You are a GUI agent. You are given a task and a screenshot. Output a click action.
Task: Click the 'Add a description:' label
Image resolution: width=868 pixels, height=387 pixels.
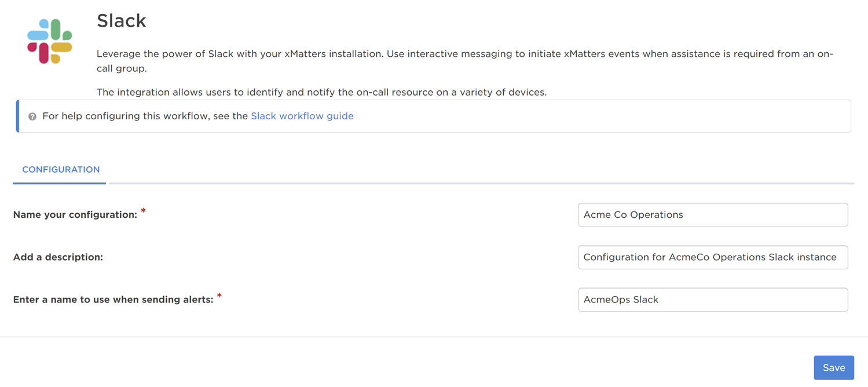point(58,257)
